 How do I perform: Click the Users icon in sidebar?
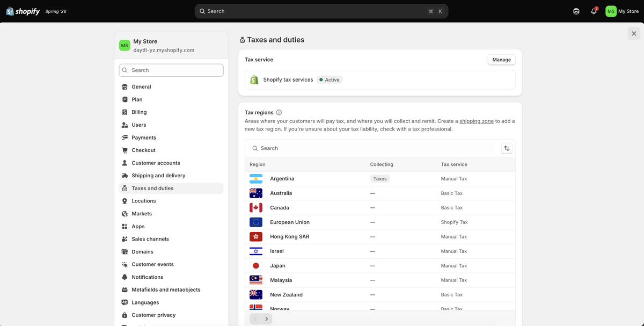coord(125,125)
